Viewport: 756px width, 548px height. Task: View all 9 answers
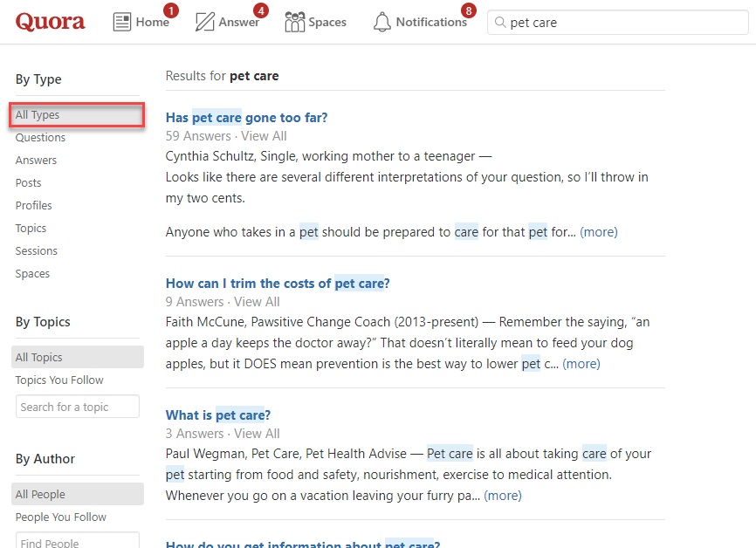pos(257,302)
